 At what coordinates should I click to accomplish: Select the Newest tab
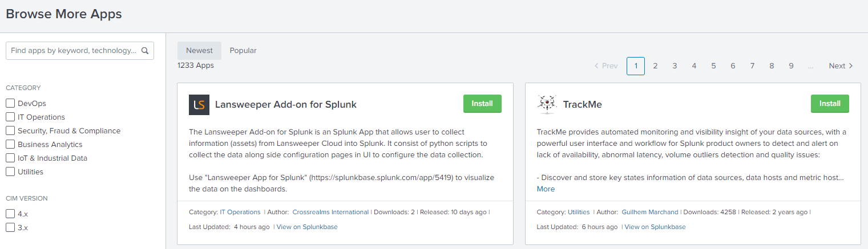point(199,51)
